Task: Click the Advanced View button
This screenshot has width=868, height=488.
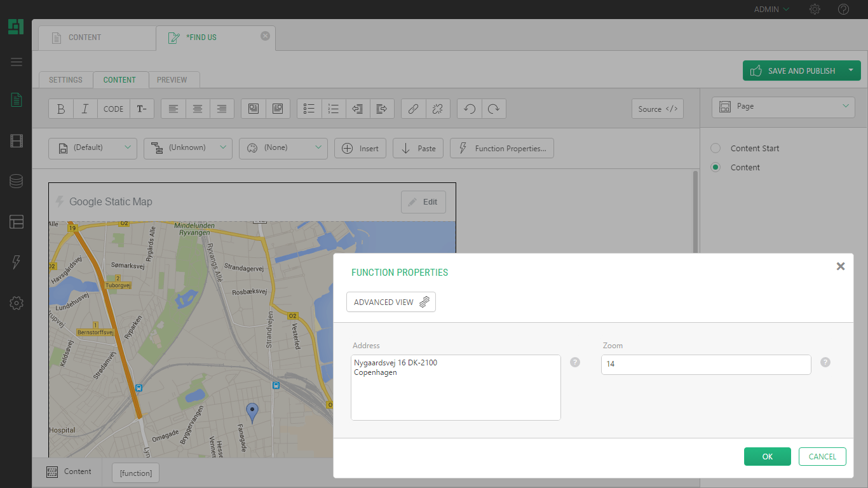Action: click(x=391, y=302)
